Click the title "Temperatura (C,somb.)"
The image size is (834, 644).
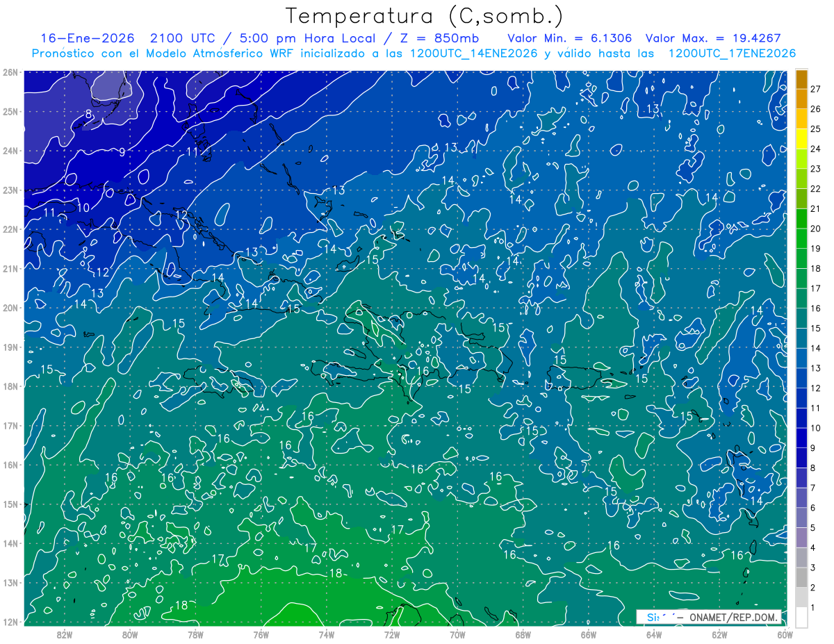pos(425,15)
